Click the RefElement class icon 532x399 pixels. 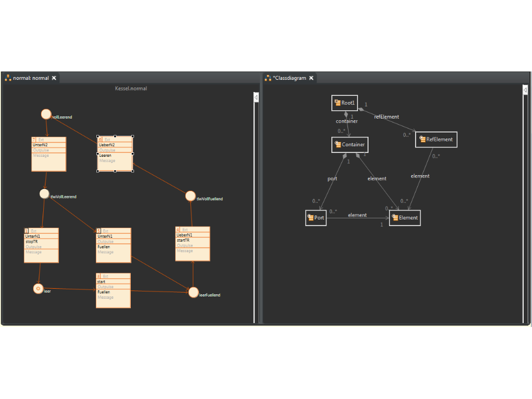pos(421,140)
